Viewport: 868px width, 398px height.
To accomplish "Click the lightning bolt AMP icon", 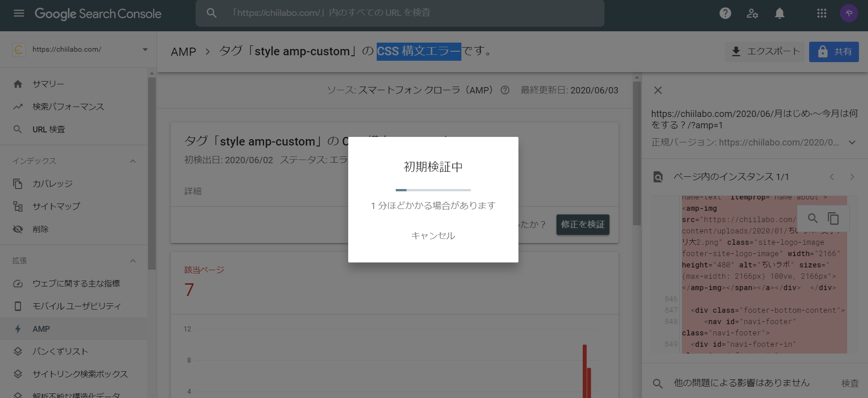I will pos(18,329).
